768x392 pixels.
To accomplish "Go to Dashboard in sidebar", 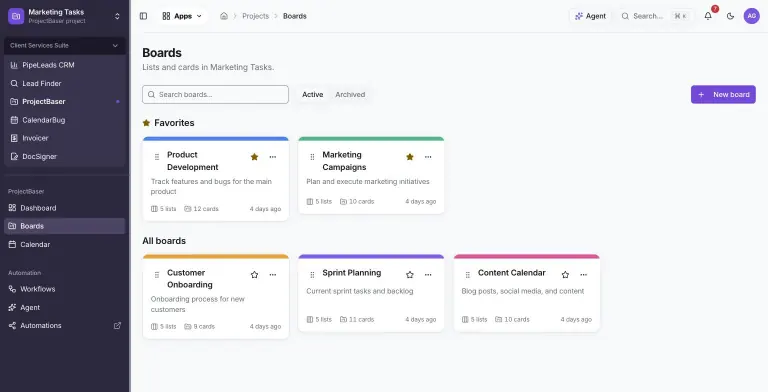I will [x=65, y=208].
